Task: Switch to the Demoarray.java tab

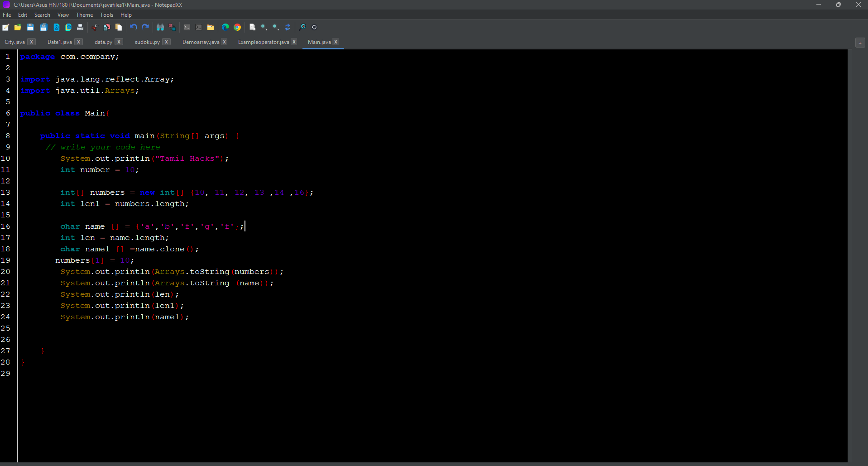Action: (x=201, y=42)
